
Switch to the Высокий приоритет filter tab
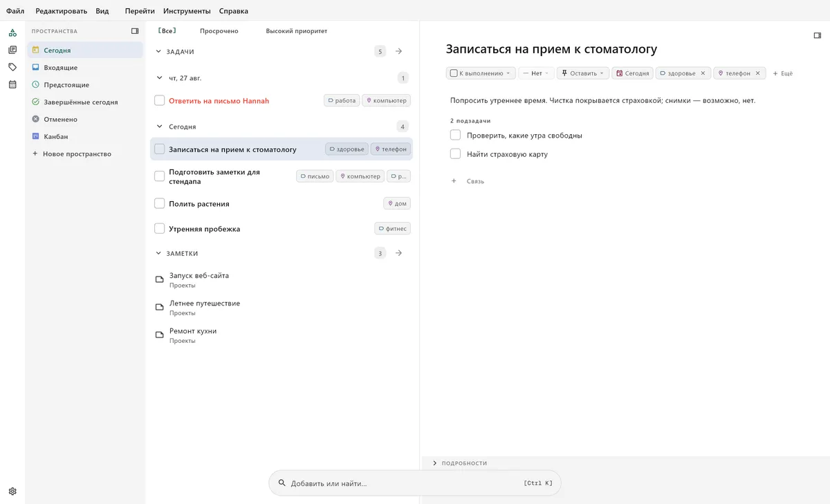pyautogui.click(x=297, y=31)
